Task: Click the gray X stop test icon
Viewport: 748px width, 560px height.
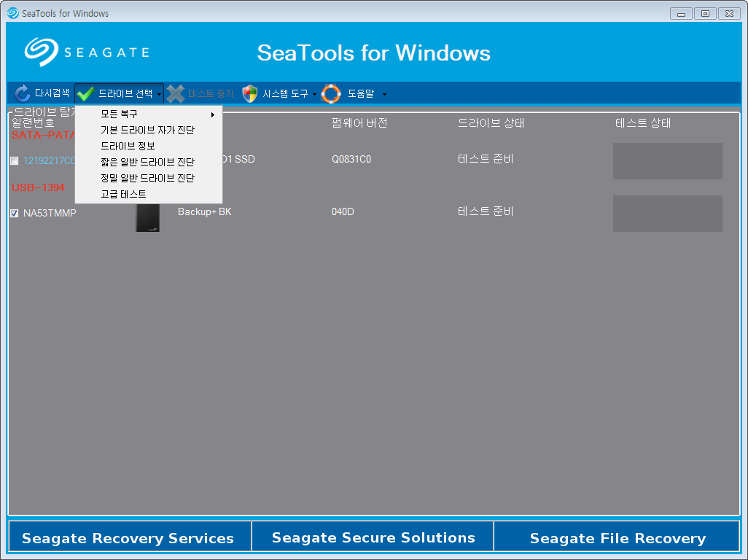Action: tap(176, 93)
